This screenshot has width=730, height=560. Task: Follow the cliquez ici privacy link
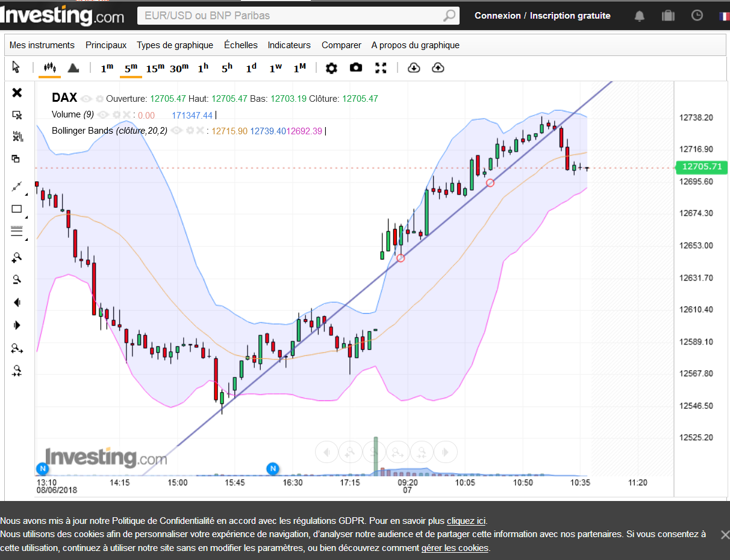click(x=466, y=521)
